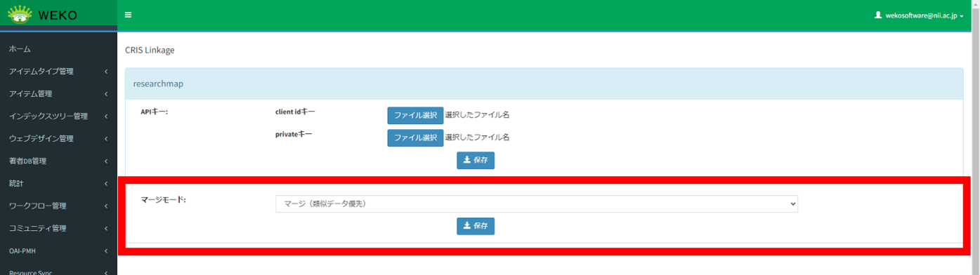The height and width of the screenshot is (275, 980).
Task: Expand Resource Sync sidebar menu
Action: pos(58,270)
